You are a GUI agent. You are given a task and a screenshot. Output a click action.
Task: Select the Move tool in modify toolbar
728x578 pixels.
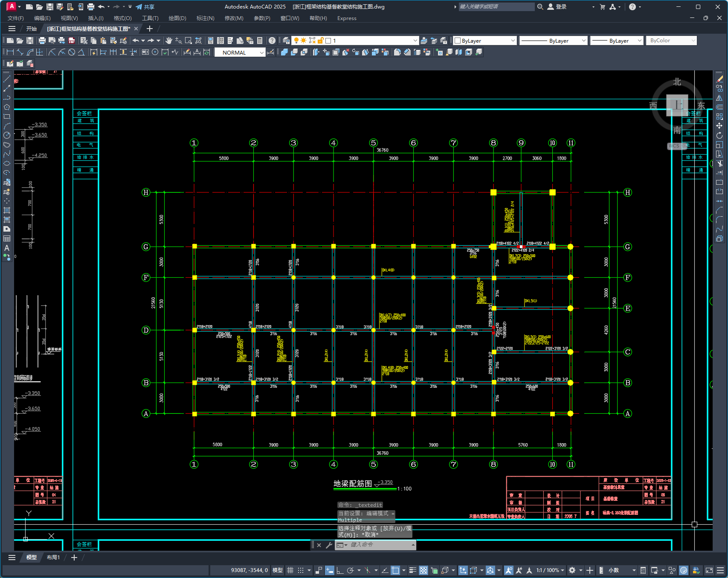click(719, 126)
